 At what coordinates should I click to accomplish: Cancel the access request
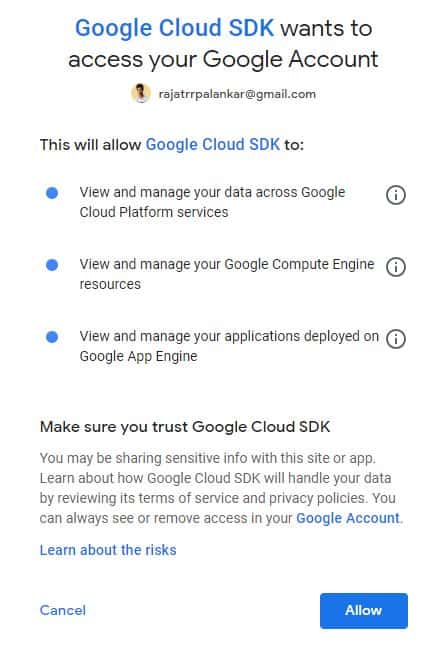coord(63,610)
